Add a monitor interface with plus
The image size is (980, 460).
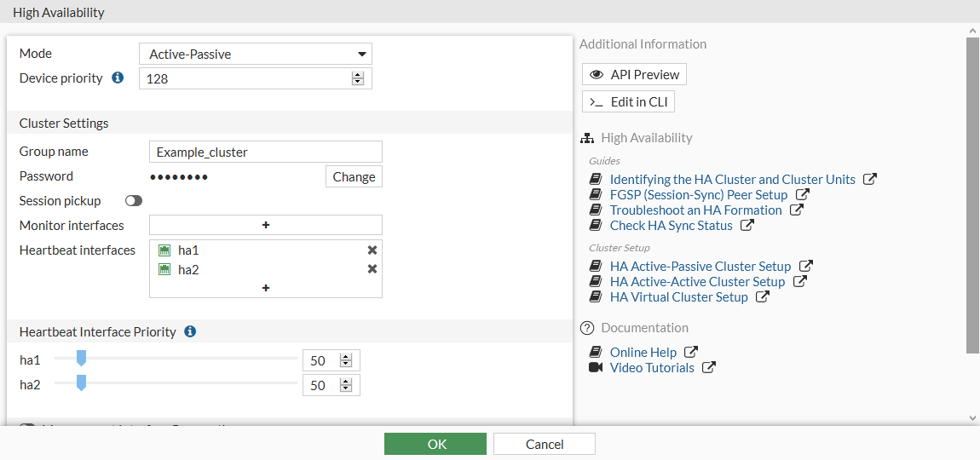[x=266, y=225]
